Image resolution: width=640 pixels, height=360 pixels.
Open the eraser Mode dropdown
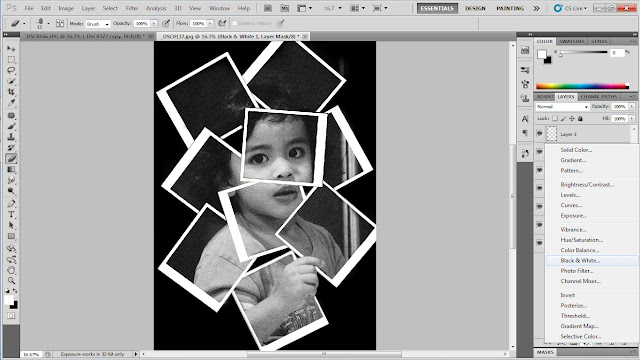tap(97, 24)
